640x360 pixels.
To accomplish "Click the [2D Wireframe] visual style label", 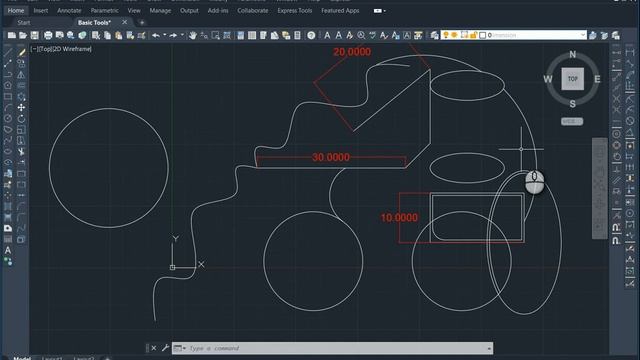I will (71, 49).
